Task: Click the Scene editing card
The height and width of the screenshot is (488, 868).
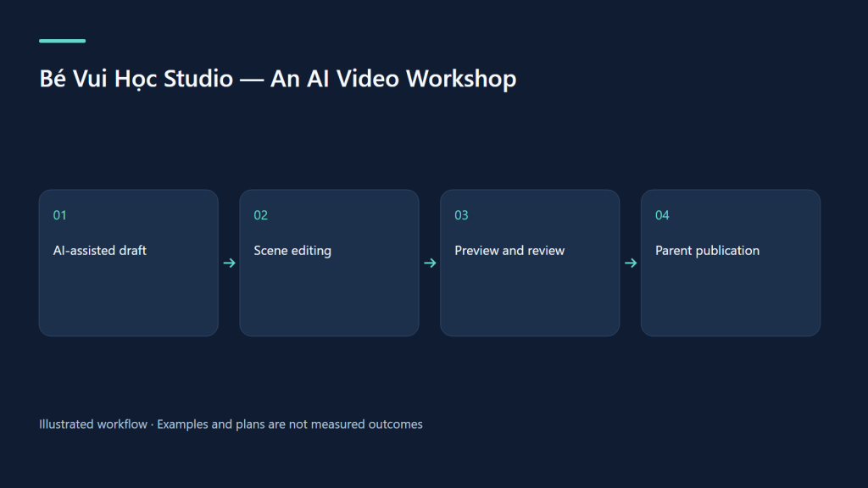Action: coord(330,263)
